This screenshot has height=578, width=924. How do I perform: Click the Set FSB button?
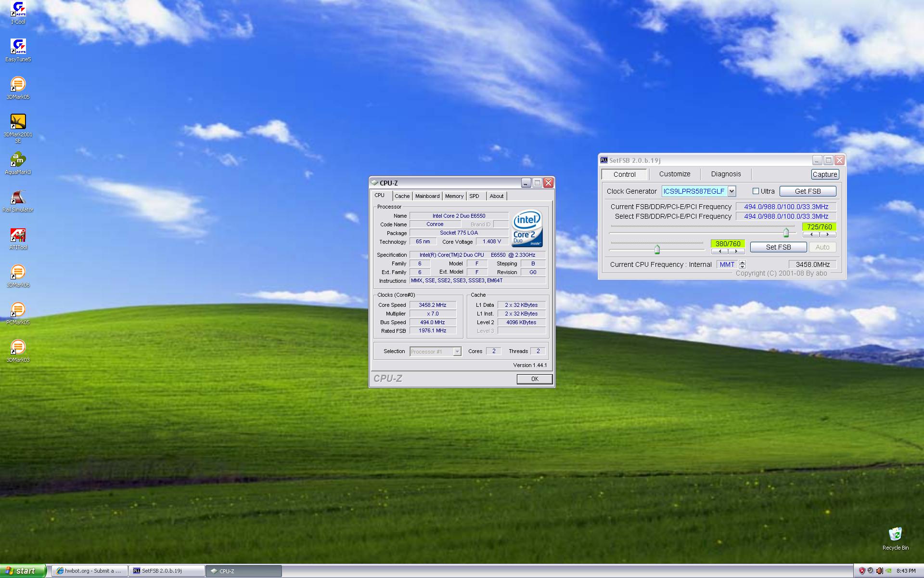click(x=778, y=247)
